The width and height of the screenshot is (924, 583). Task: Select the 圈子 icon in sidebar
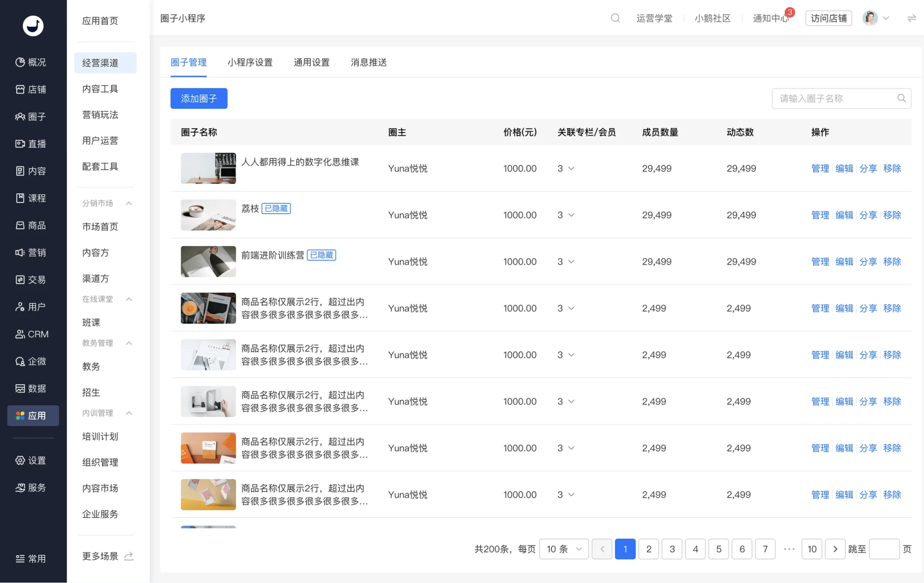click(x=20, y=116)
